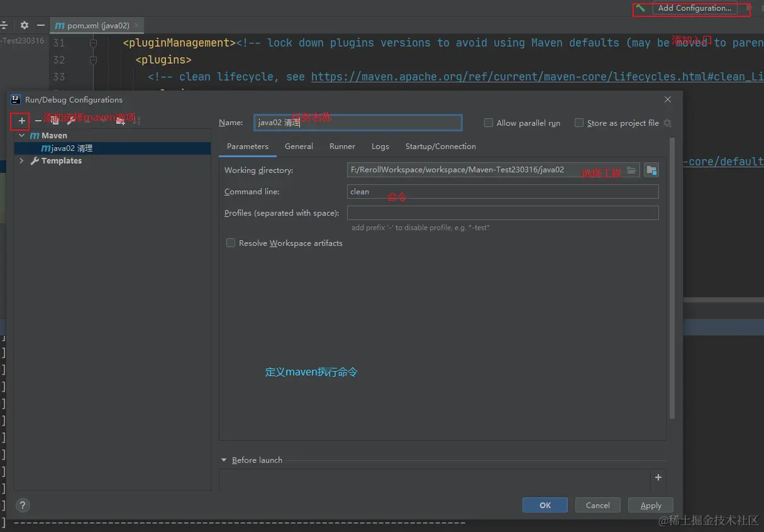
Task: Check Store as project file
Action: pyautogui.click(x=579, y=123)
